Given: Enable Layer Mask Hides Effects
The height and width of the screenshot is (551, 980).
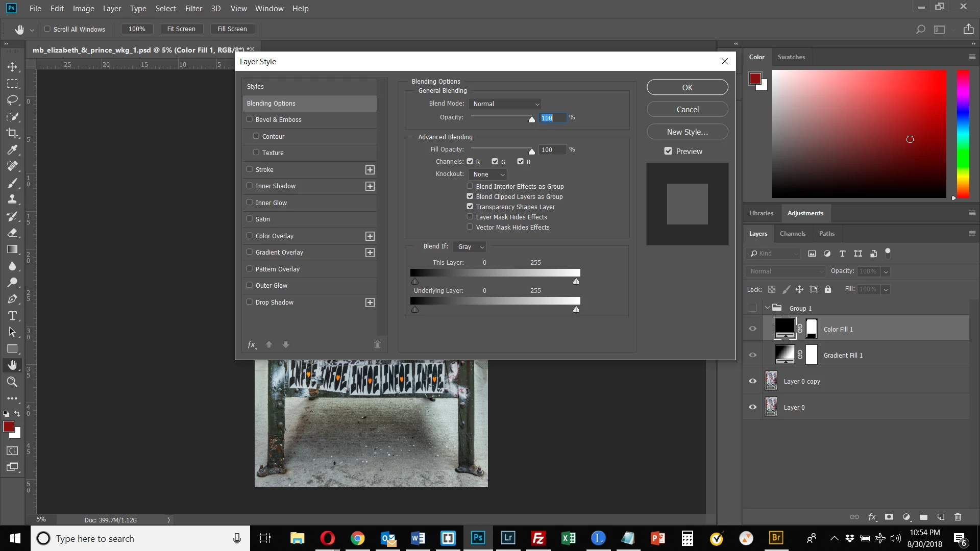Looking at the screenshot, I should click(x=470, y=217).
